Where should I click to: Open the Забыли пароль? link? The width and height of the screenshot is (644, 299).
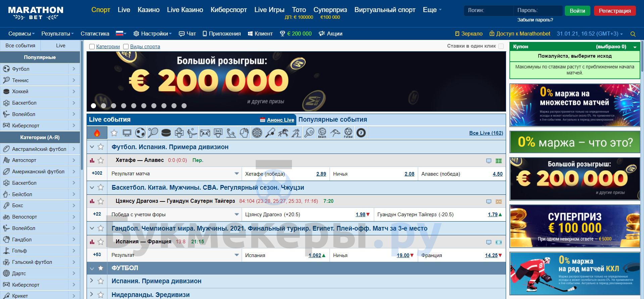[535, 20]
